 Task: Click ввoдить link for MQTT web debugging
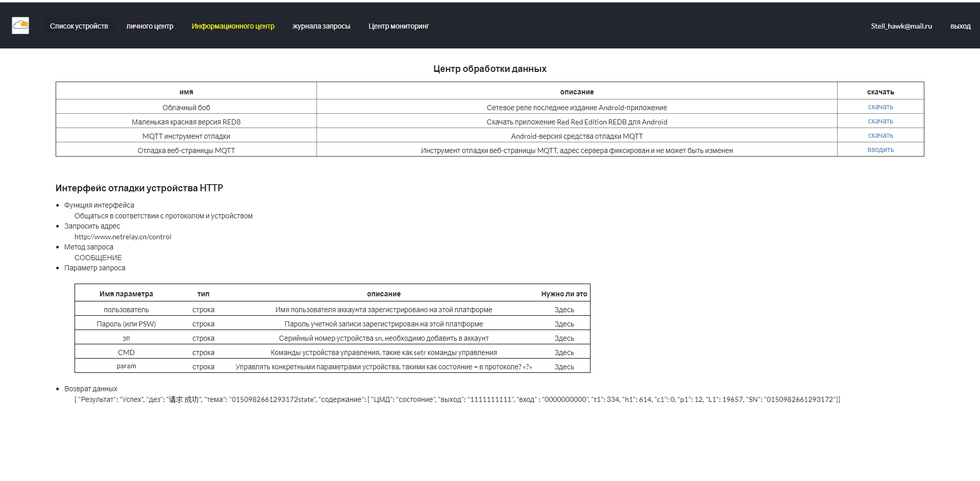pyautogui.click(x=880, y=150)
